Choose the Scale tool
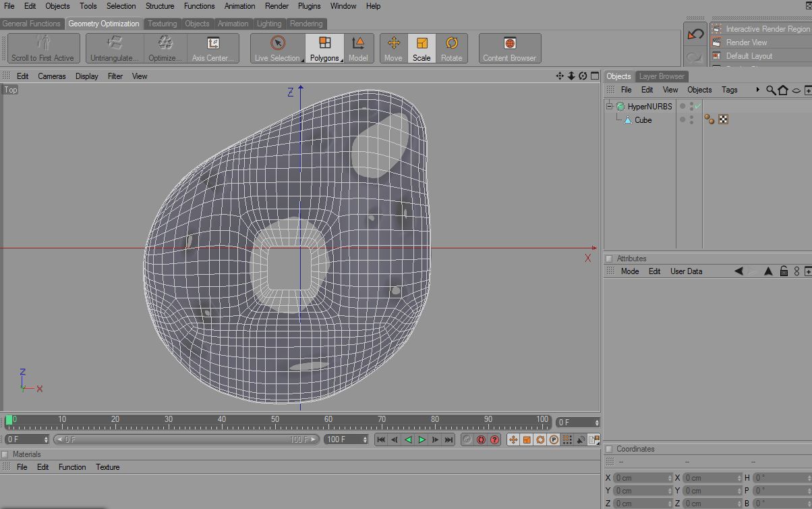Viewport: 812px width, 509px height. click(422, 49)
